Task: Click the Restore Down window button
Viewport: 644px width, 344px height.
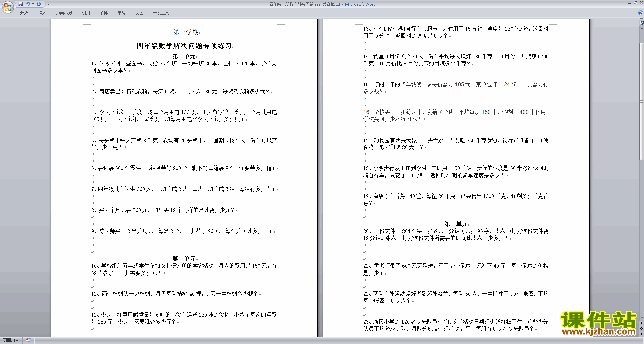Action: [635, 3]
